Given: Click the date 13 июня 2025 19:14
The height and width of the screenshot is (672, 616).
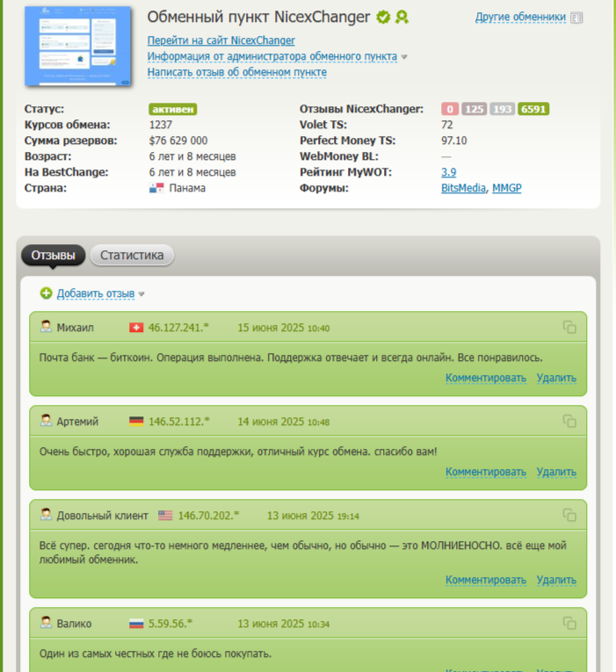Looking at the screenshot, I should tap(313, 516).
